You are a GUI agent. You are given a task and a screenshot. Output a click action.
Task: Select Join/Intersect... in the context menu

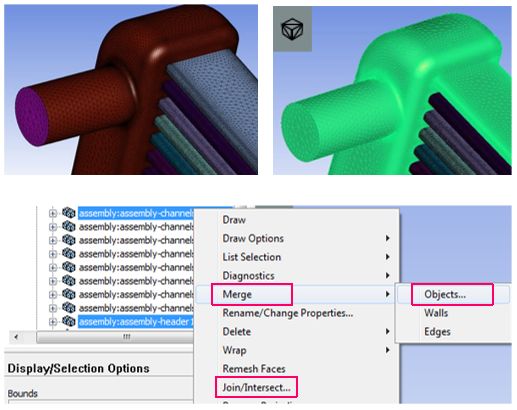256,387
